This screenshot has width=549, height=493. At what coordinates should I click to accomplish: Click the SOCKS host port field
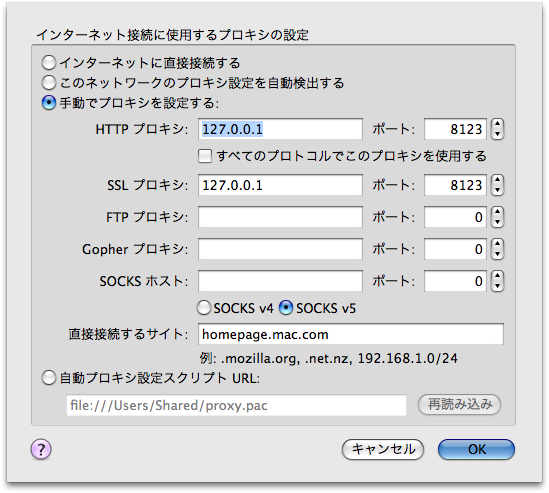(455, 281)
